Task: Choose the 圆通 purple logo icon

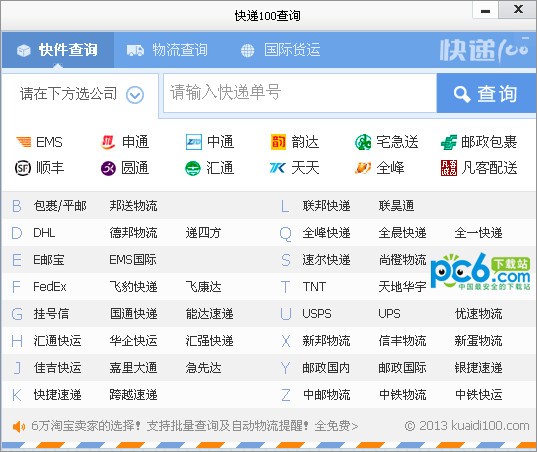Action: (x=108, y=168)
